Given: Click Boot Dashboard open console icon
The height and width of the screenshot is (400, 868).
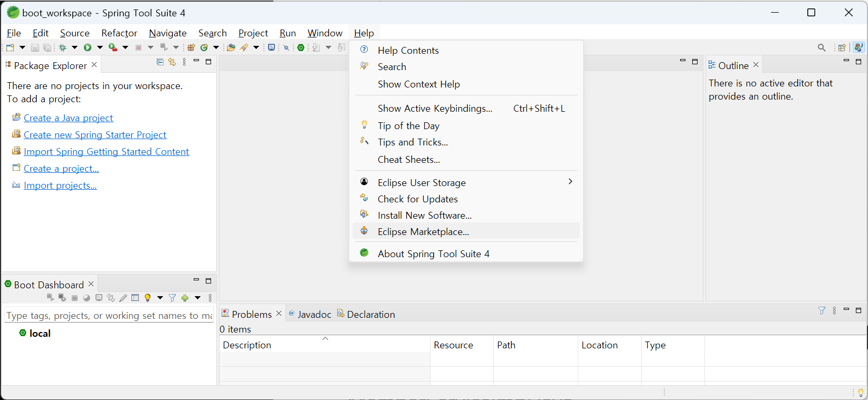Looking at the screenshot, I should point(99,298).
